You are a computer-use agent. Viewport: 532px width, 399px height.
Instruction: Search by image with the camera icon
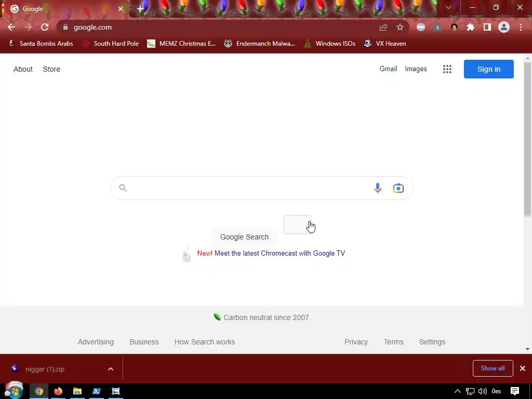tap(398, 188)
